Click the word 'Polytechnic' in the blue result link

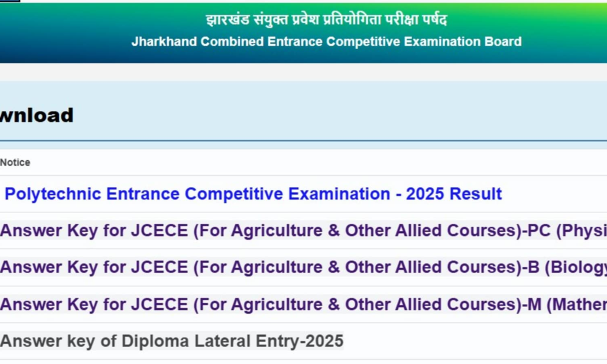point(53,194)
